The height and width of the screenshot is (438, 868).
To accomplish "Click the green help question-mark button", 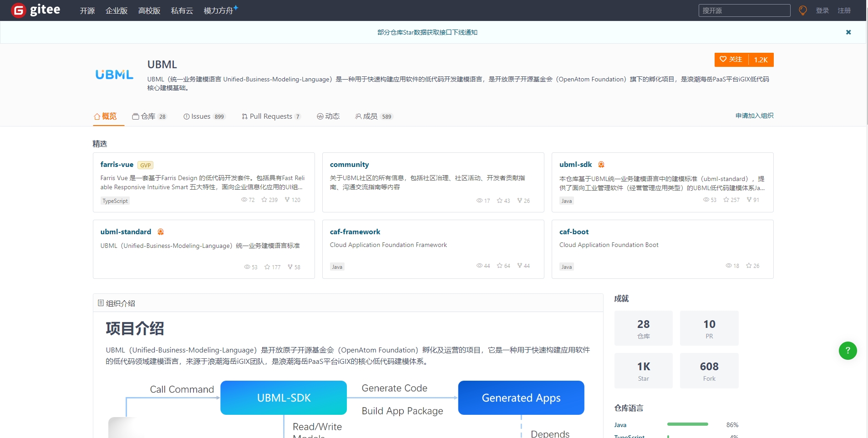I will click(x=848, y=351).
